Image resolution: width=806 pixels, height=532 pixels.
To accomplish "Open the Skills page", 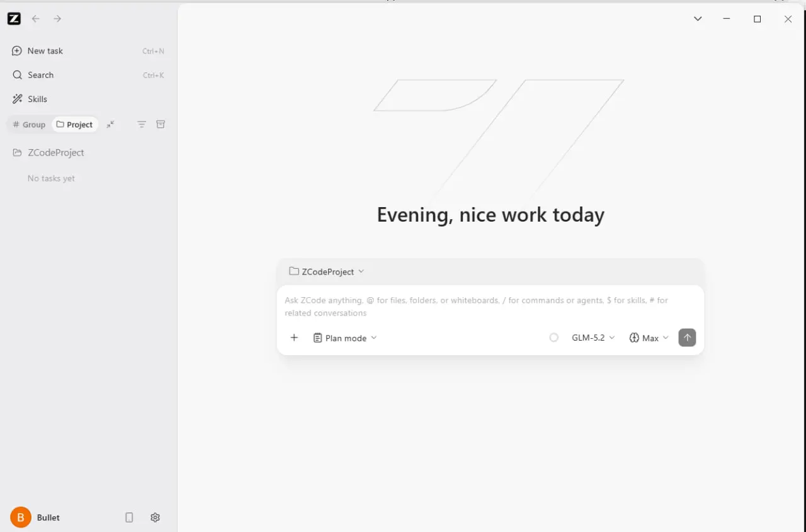I will (88, 99).
